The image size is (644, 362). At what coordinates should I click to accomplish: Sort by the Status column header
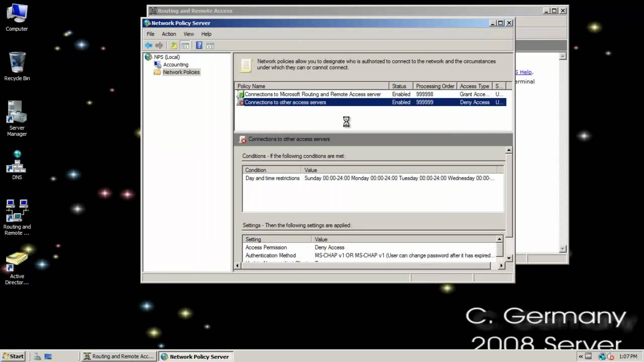pyautogui.click(x=401, y=86)
